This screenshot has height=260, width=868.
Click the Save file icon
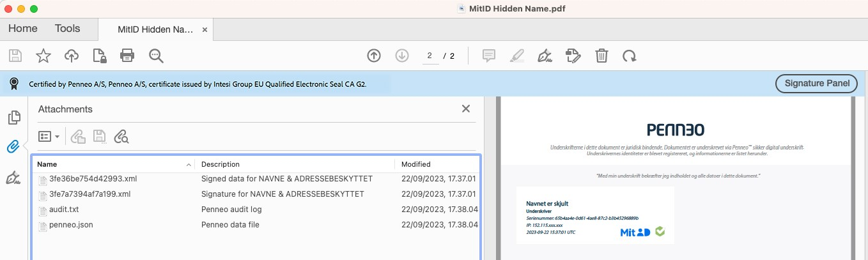click(15, 56)
